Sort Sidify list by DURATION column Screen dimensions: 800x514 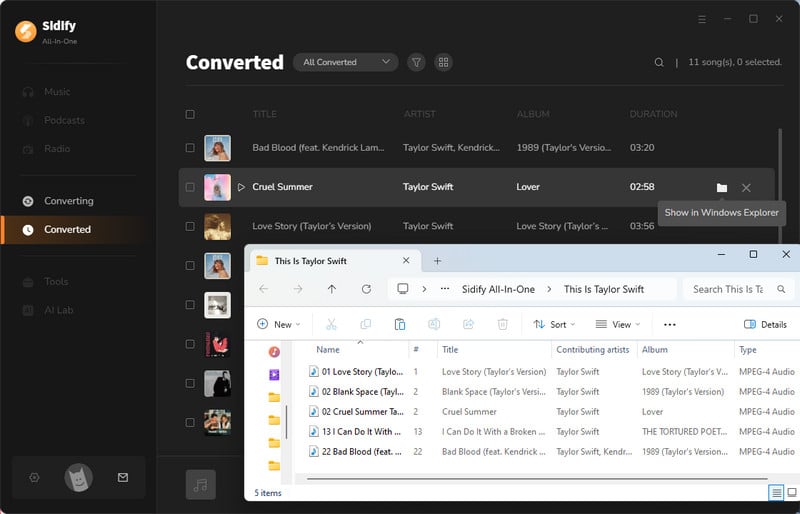pyautogui.click(x=653, y=114)
